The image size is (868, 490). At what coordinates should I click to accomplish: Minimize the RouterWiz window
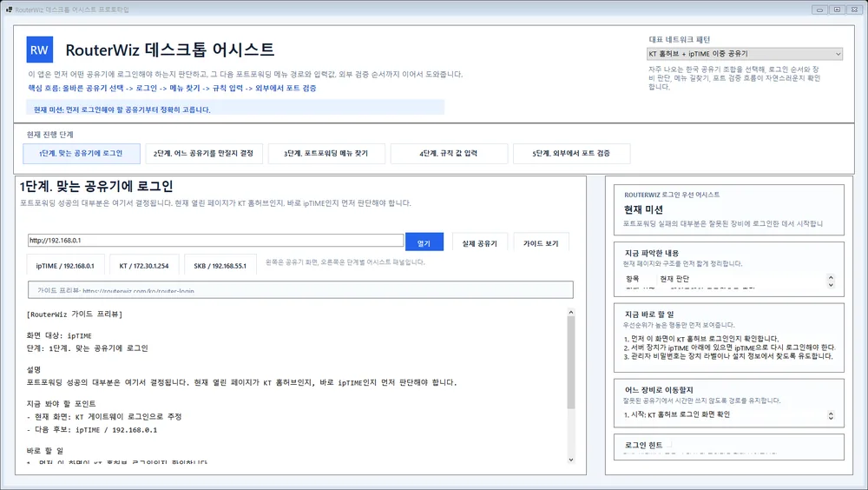tap(820, 10)
